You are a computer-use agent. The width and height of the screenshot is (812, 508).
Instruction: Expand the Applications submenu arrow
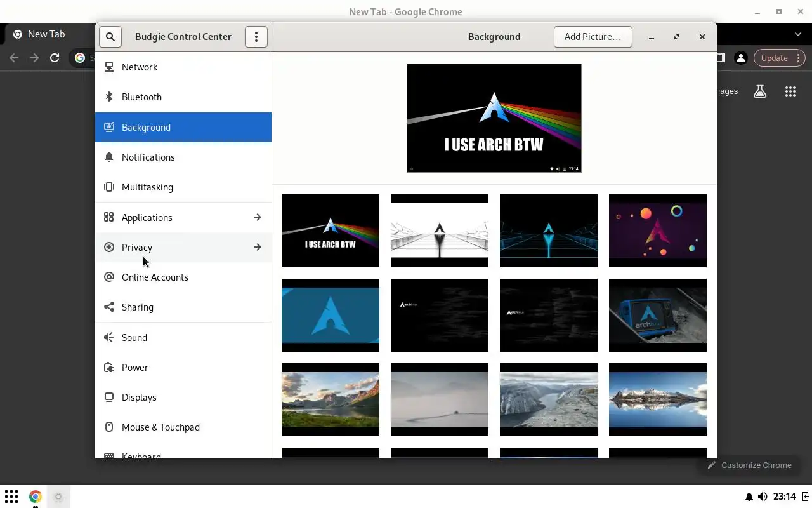[x=257, y=217]
